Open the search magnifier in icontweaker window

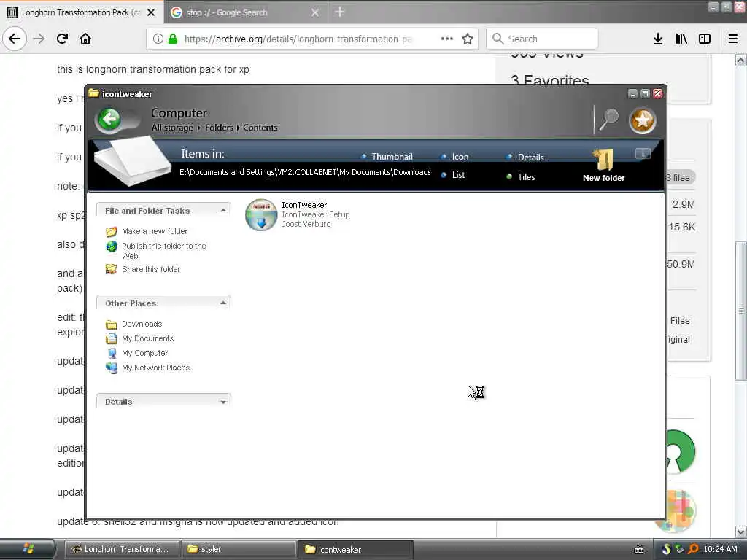pos(608,119)
